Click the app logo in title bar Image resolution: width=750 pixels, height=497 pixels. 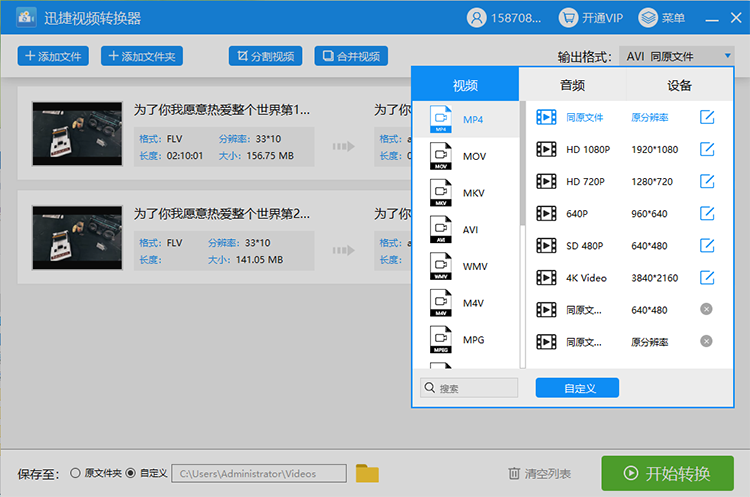[x=26, y=18]
